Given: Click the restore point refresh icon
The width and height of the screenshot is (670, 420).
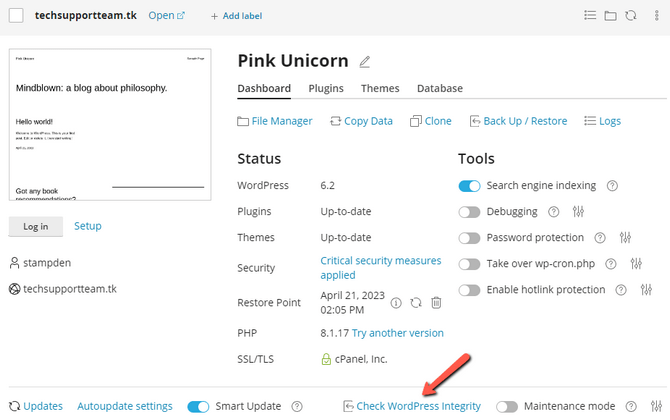Looking at the screenshot, I should pyautogui.click(x=415, y=302).
